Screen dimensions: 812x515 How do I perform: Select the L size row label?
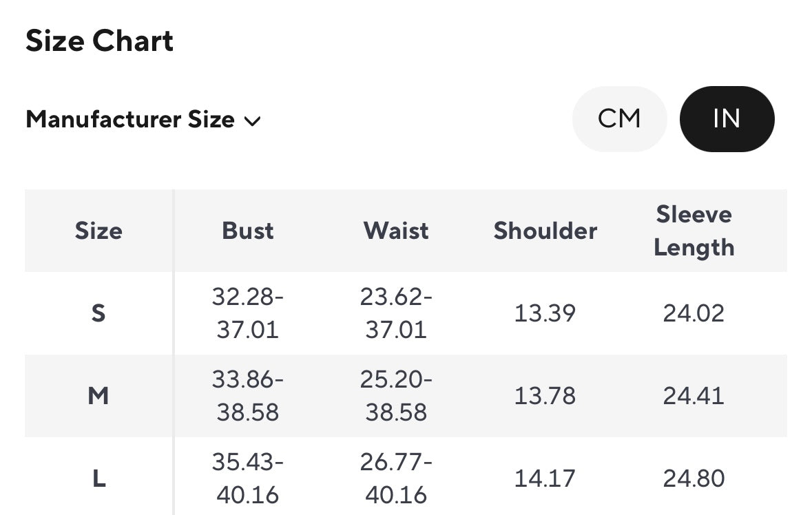(x=98, y=479)
